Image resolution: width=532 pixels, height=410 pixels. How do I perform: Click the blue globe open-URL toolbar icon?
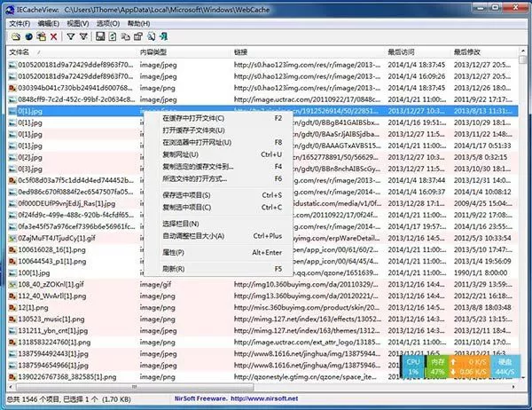tap(29, 36)
